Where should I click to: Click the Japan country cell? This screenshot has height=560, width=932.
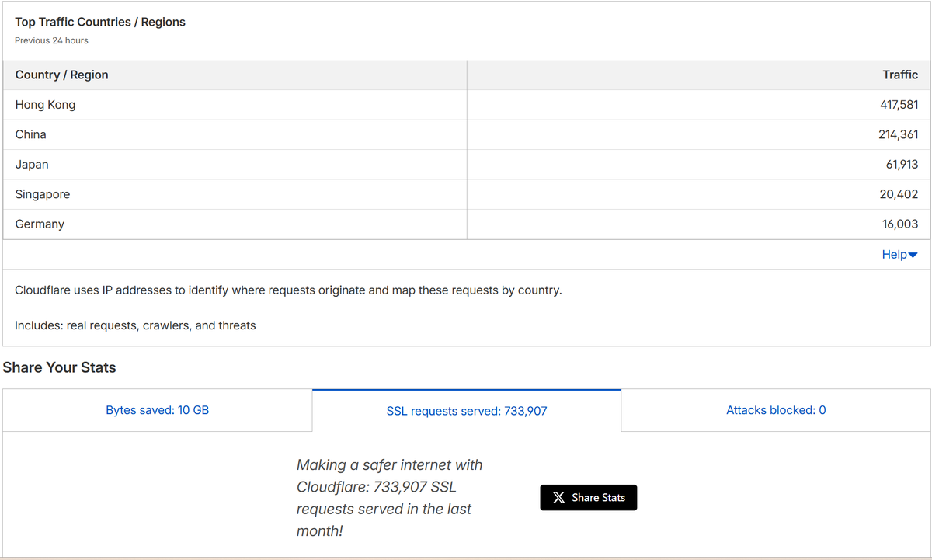coord(235,165)
